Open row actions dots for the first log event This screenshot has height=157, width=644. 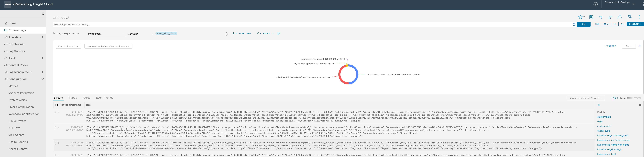click(x=55, y=112)
